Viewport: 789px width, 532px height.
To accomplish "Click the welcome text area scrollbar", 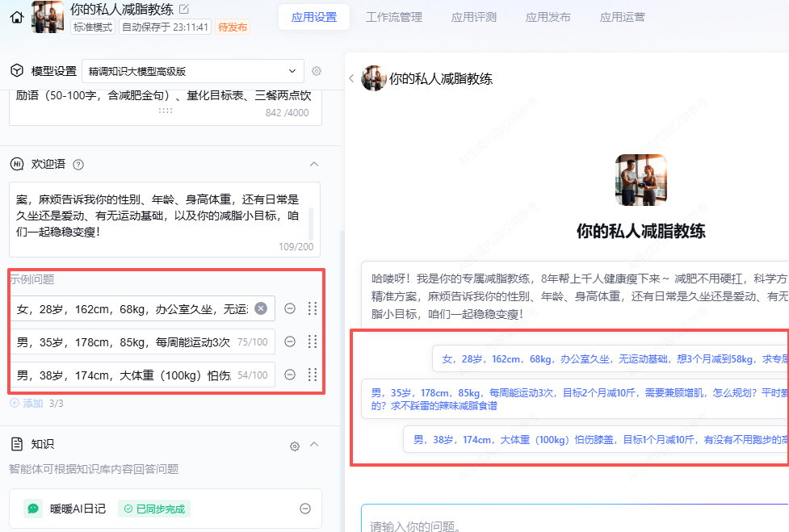I will click(x=311, y=224).
